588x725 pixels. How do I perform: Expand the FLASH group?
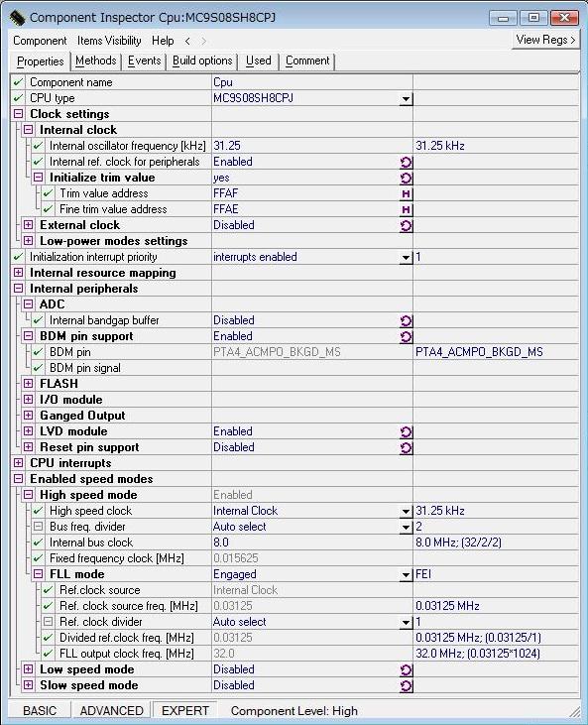(x=28, y=383)
